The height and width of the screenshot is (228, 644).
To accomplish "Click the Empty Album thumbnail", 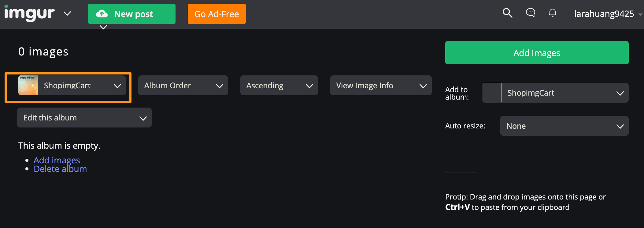I will coord(28,85).
